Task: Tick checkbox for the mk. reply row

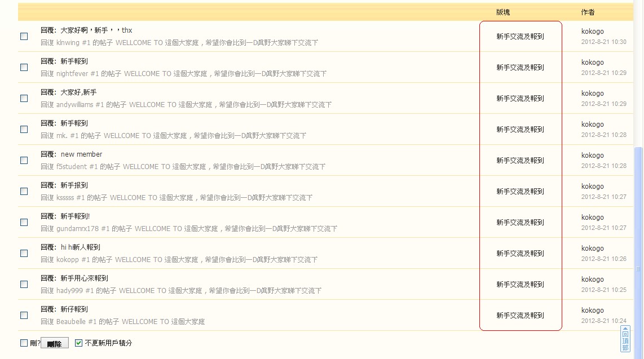Action: tap(24, 129)
